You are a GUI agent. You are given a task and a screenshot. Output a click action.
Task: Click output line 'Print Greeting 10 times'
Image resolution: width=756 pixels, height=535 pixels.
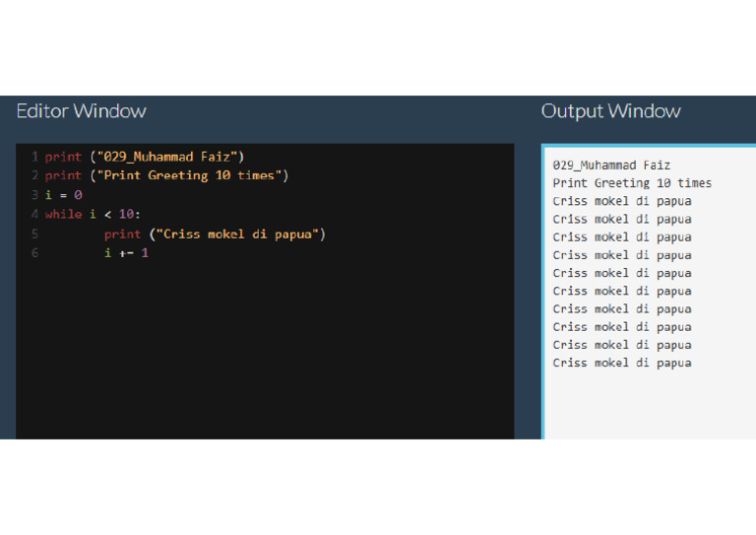pyautogui.click(x=632, y=183)
